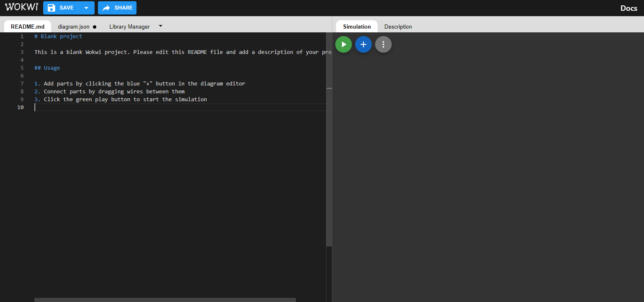Click line number 1 in the gutter
This screenshot has height=302, width=644.
point(22,37)
